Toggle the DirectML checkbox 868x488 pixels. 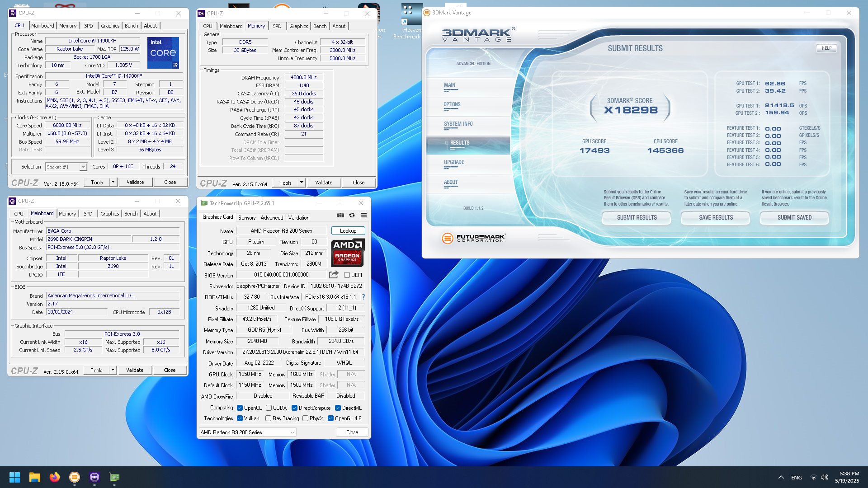click(338, 408)
